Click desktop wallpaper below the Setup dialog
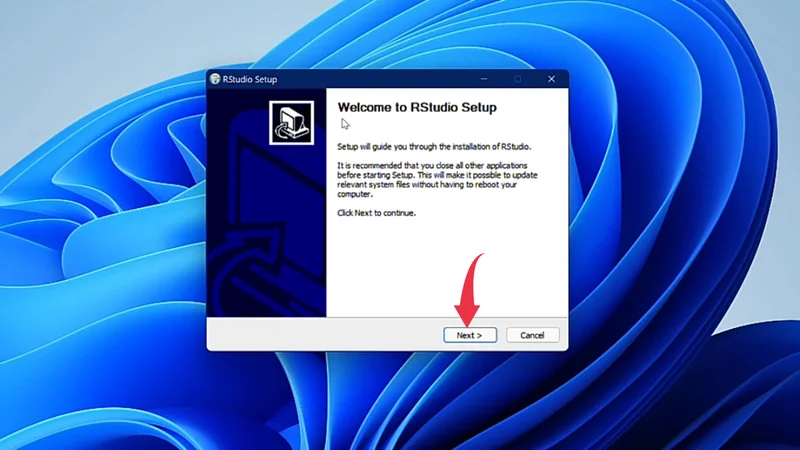This screenshot has width=800, height=450. (390, 400)
